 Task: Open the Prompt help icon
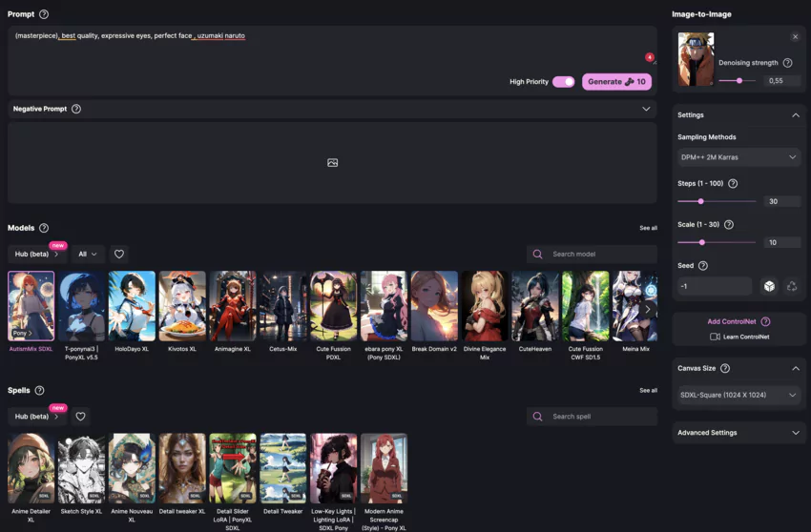tap(44, 14)
